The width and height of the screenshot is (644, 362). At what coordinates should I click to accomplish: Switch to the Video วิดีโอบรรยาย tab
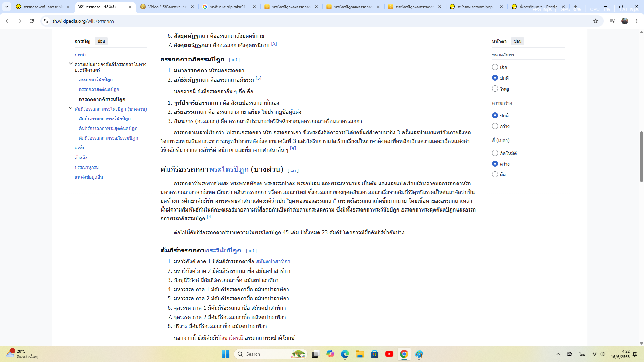click(167, 7)
